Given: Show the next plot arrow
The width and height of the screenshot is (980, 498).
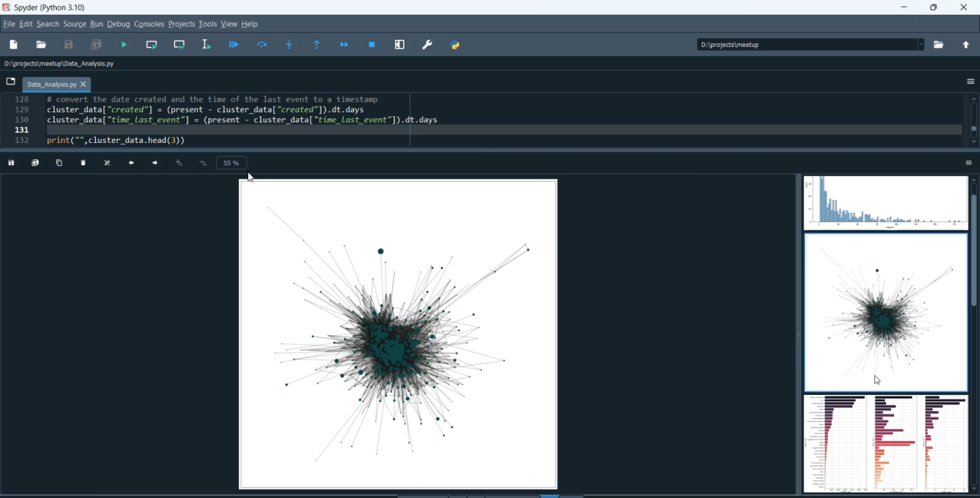Looking at the screenshot, I should pyautogui.click(x=155, y=163).
